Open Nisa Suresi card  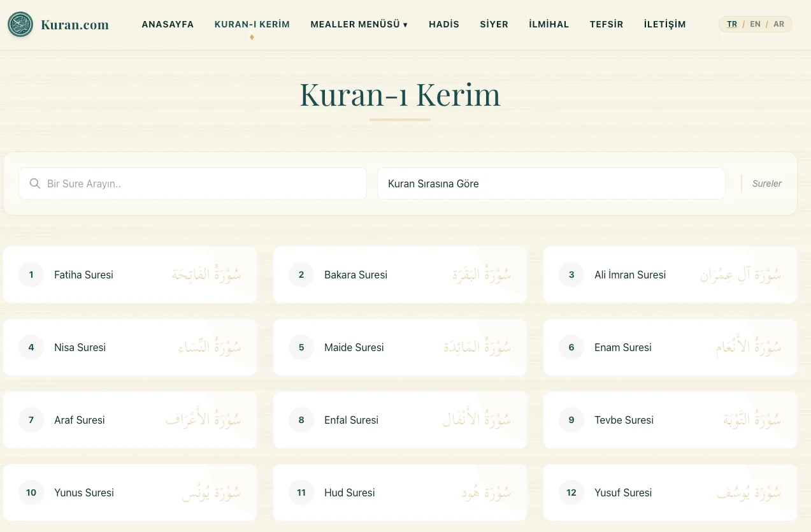[x=130, y=347]
